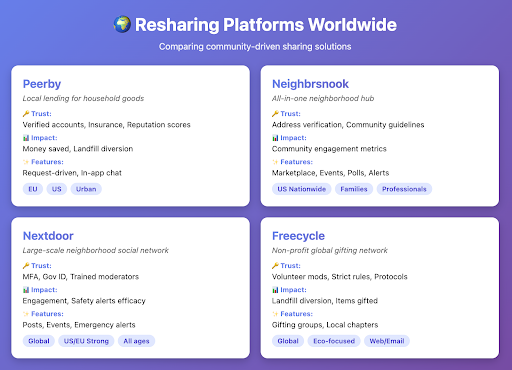The height and width of the screenshot is (370, 512).
Task: Select the Professionals tag on Neighbrsnook
Action: tap(404, 189)
